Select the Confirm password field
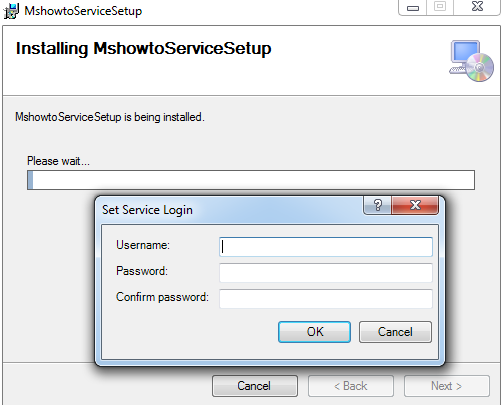Image resolution: width=504 pixels, height=405 pixels. pyautogui.click(x=326, y=299)
